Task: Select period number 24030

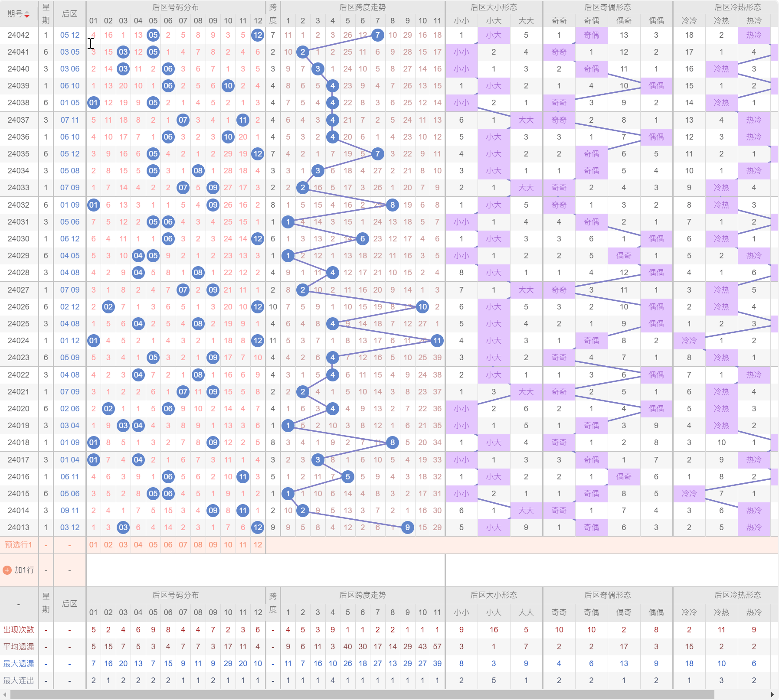Action: [19, 239]
